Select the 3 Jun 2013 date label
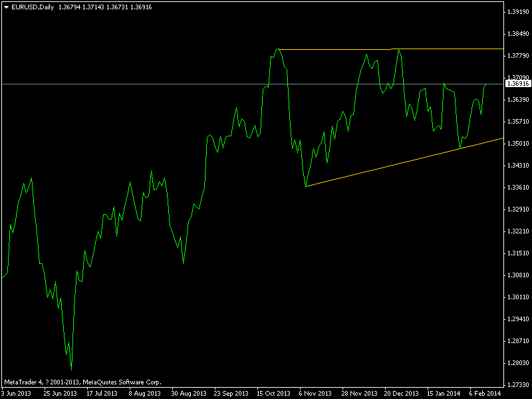This screenshot has height=399, width=532. pos(16,394)
